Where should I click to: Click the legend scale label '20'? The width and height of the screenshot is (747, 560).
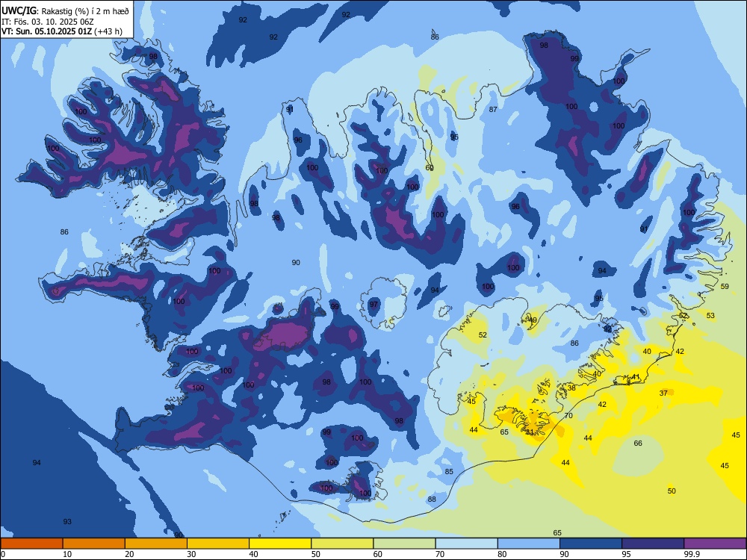pos(129,554)
